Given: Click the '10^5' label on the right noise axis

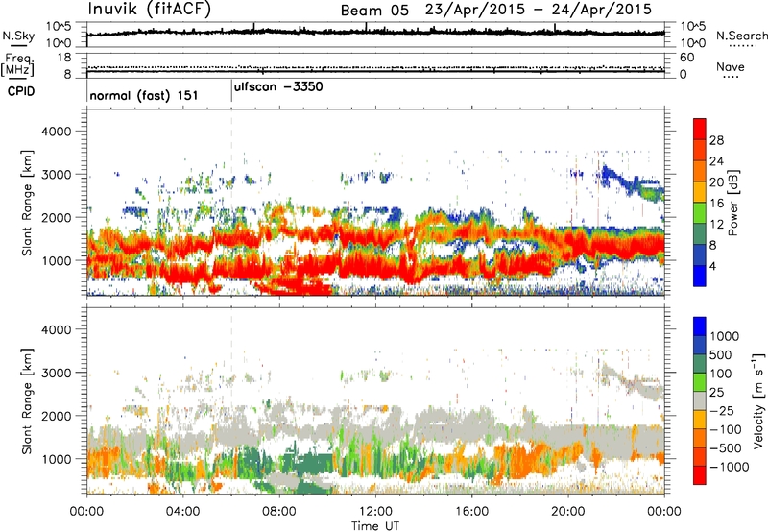Looking at the screenshot, I should [x=692, y=27].
